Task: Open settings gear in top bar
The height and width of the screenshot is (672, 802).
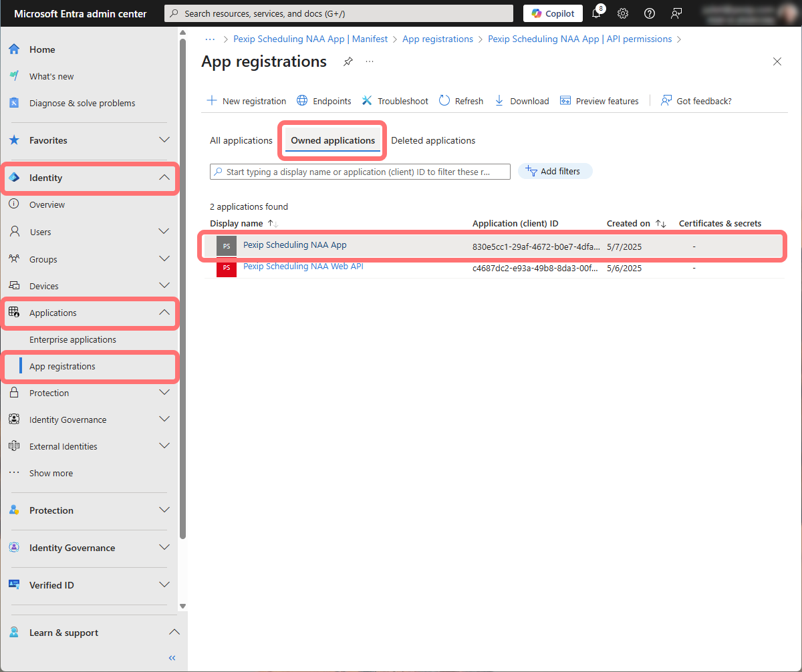Action: point(623,13)
